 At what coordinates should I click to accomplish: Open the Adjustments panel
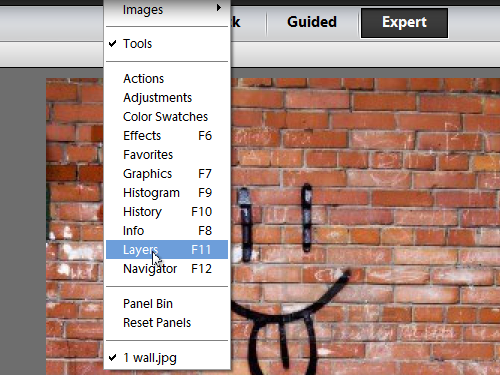[167, 98]
